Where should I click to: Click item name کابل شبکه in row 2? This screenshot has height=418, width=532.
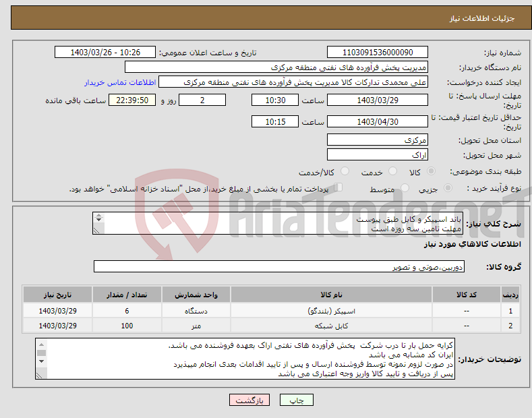pyautogui.click(x=331, y=326)
